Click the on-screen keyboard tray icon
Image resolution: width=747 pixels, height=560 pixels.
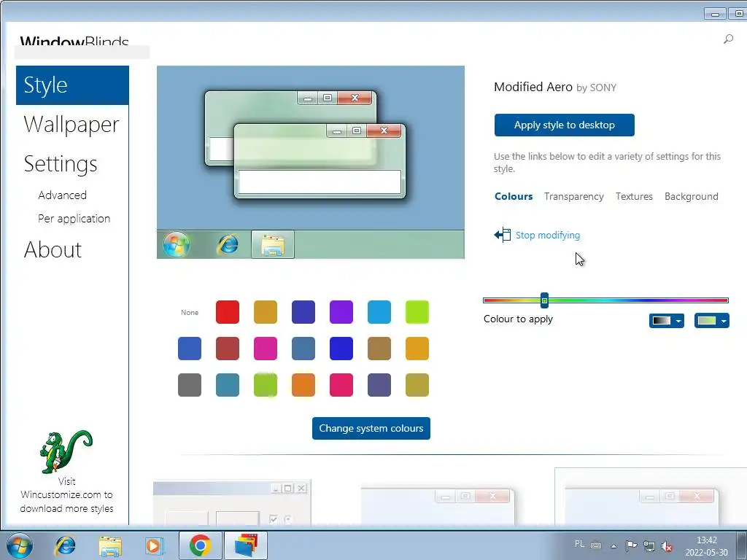tap(596, 545)
